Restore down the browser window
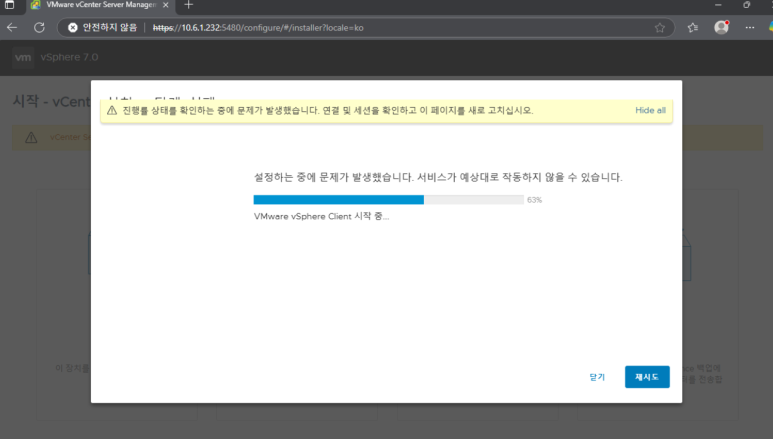This screenshot has height=439, width=773. [746, 5]
